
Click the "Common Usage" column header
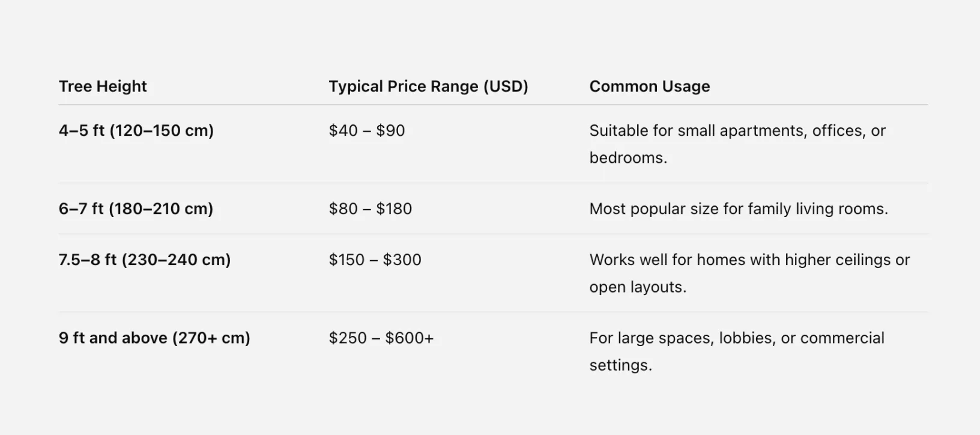(649, 87)
